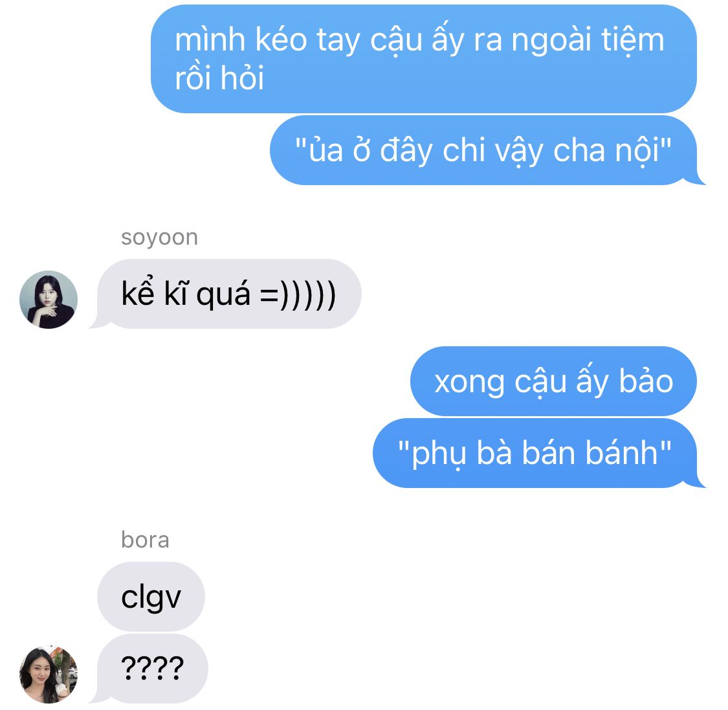Tap the word "phụ" in quoted blue bubble
This screenshot has width=728, height=710.
tap(438, 454)
